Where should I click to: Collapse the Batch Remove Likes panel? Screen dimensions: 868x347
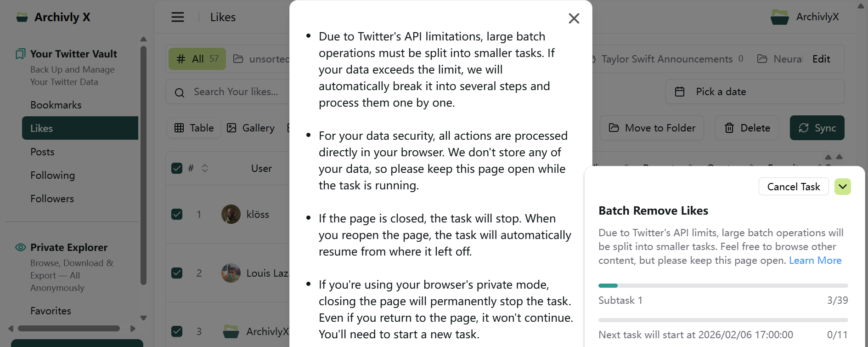point(842,187)
